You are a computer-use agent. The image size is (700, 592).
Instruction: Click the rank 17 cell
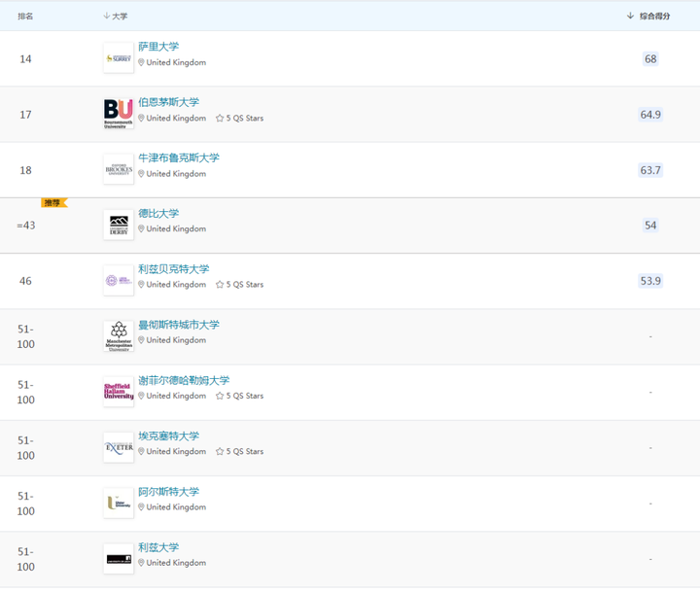pyautogui.click(x=25, y=115)
